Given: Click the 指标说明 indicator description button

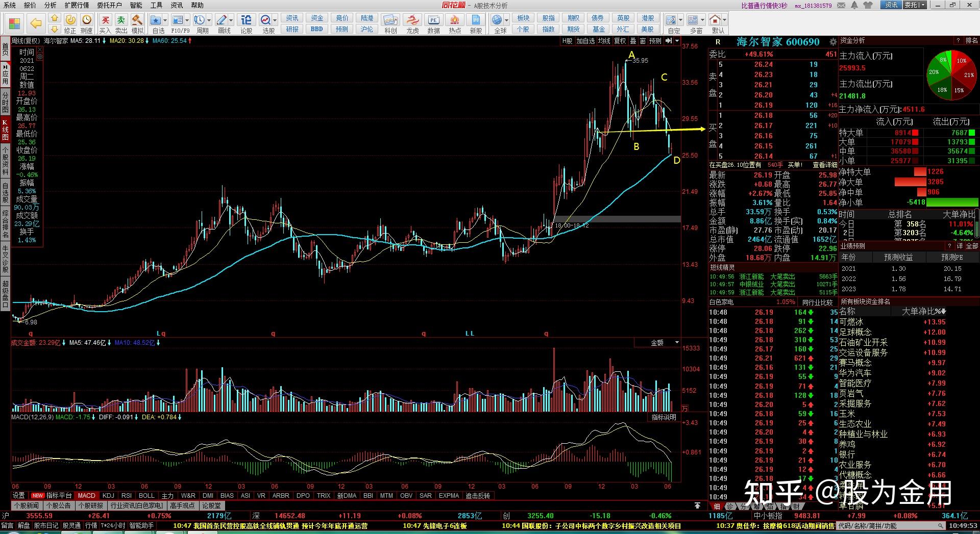Looking at the screenshot, I should pos(664,417).
